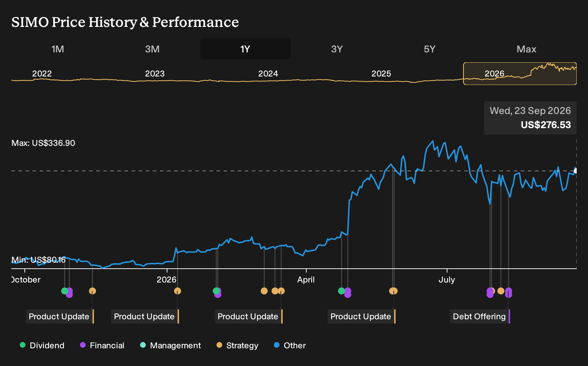Click the July x-axis label
Viewport: 588px width, 366px height.
point(447,280)
